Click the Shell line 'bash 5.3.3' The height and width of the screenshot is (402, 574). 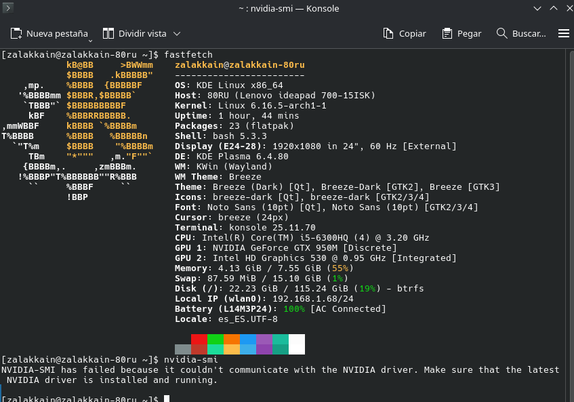221,136
